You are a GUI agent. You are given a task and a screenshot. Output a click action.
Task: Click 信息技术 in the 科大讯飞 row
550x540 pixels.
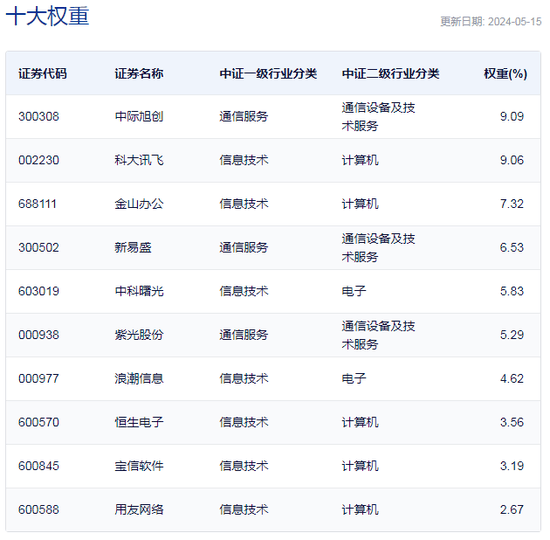[x=244, y=160]
